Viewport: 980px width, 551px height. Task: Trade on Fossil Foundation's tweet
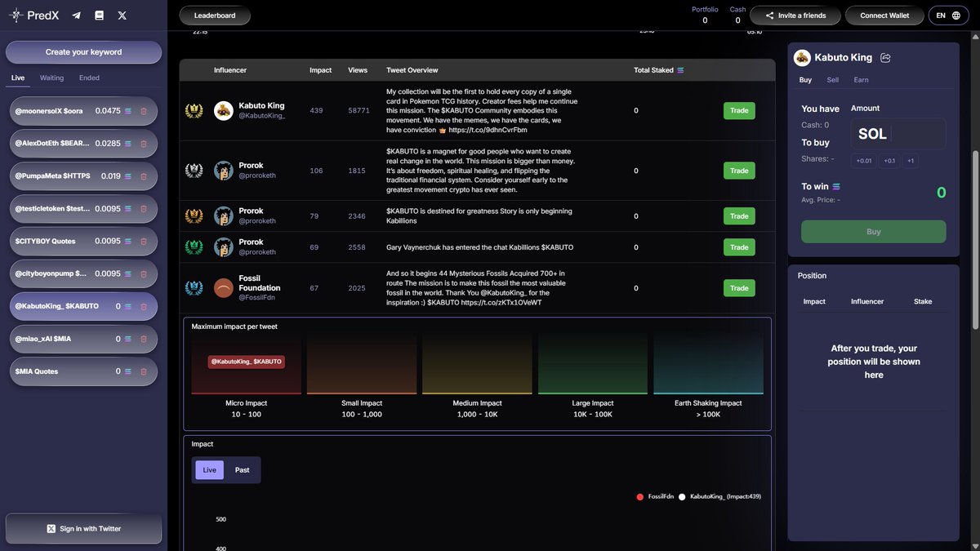pos(739,288)
